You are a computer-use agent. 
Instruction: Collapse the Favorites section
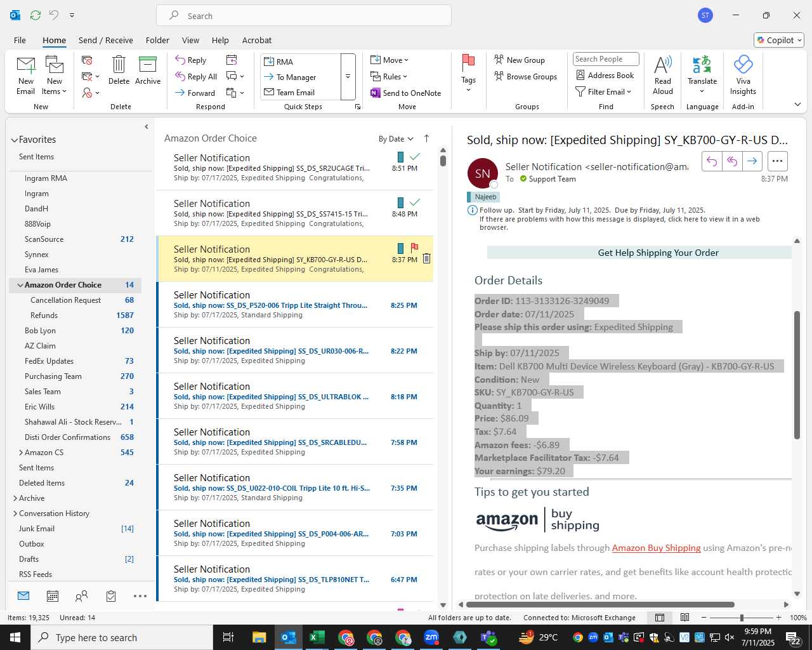coord(15,140)
